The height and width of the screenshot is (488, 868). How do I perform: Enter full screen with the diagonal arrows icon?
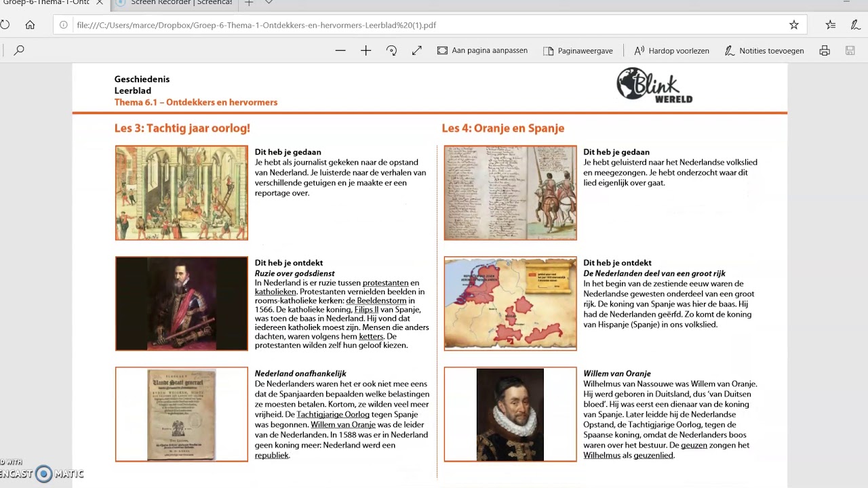pyautogui.click(x=417, y=51)
